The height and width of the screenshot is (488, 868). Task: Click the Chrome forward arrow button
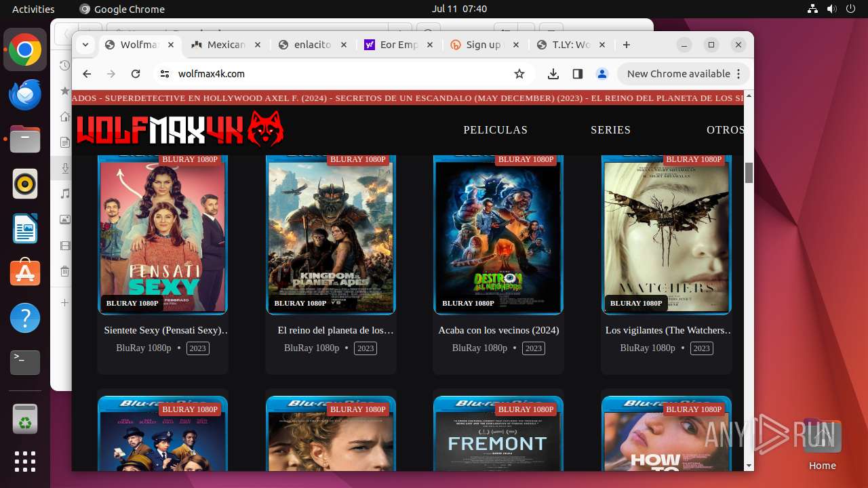click(111, 74)
